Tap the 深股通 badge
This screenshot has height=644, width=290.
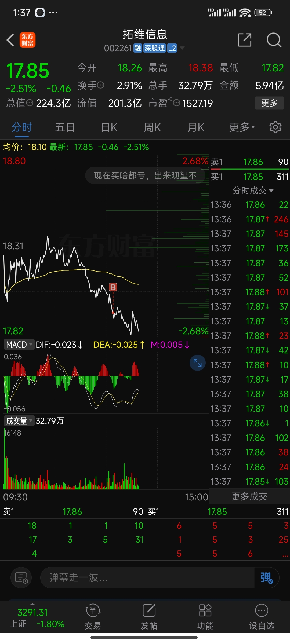point(155,48)
